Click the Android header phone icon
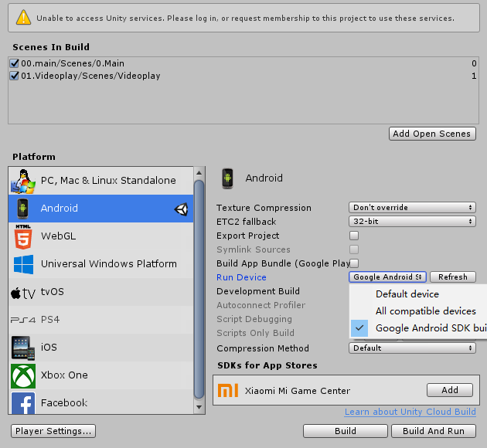 pyautogui.click(x=227, y=178)
